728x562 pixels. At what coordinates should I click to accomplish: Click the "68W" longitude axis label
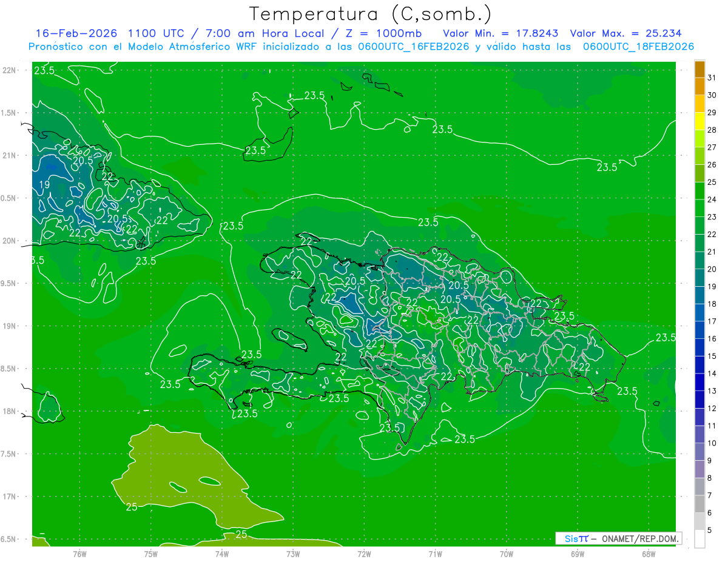tap(649, 554)
